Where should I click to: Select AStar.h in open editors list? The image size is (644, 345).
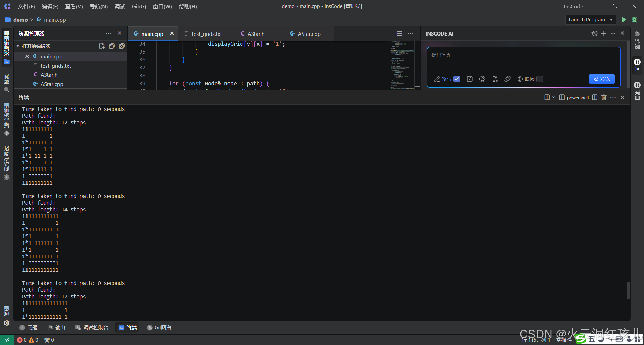[x=71, y=75]
